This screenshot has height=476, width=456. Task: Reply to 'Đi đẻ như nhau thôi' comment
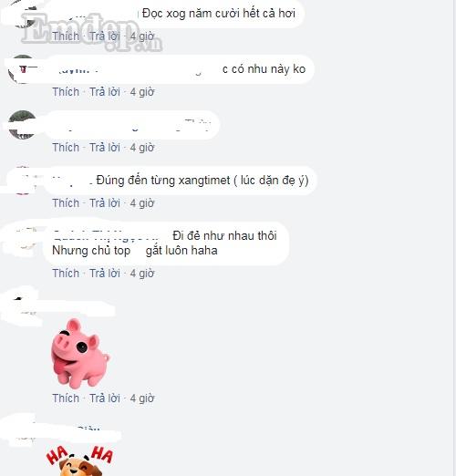click(105, 274)
